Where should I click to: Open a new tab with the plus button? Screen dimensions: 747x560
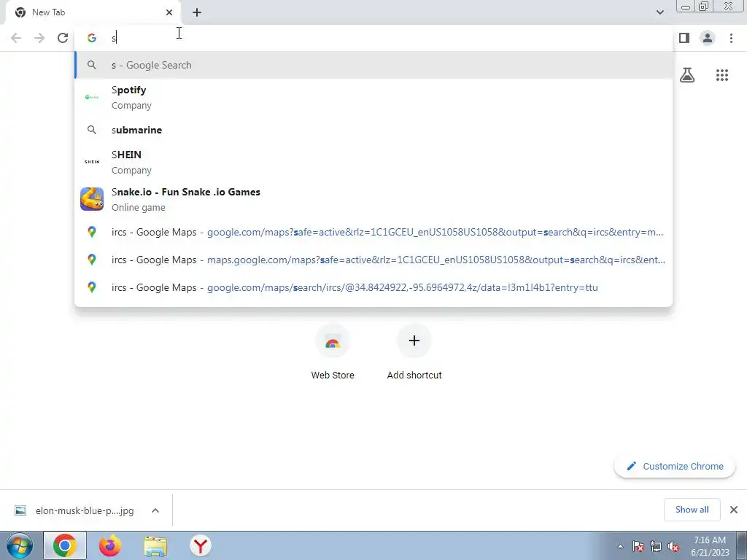click(197, 12)
